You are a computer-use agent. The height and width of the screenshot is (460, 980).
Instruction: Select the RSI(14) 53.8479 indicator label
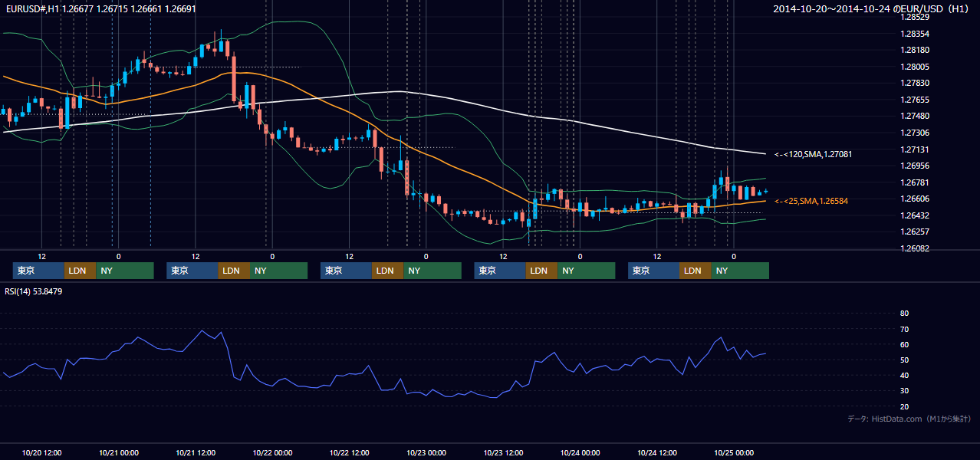[34, 291]
